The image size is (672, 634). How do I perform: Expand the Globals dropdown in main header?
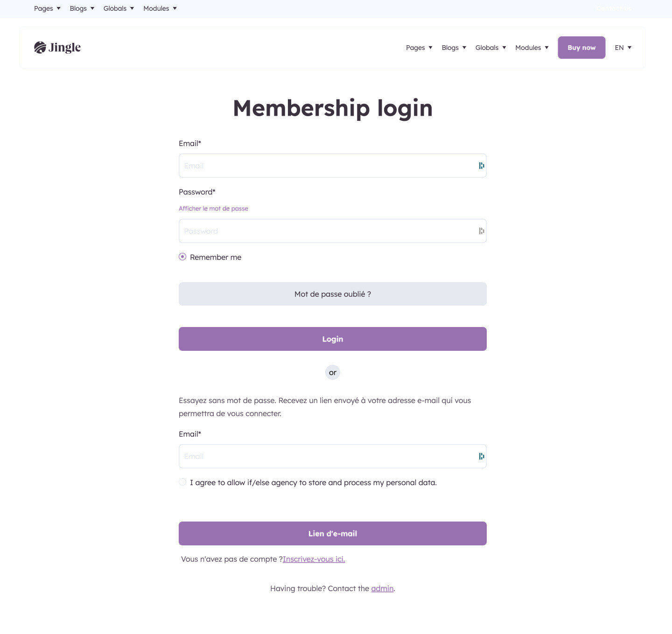tap(490, 48)
